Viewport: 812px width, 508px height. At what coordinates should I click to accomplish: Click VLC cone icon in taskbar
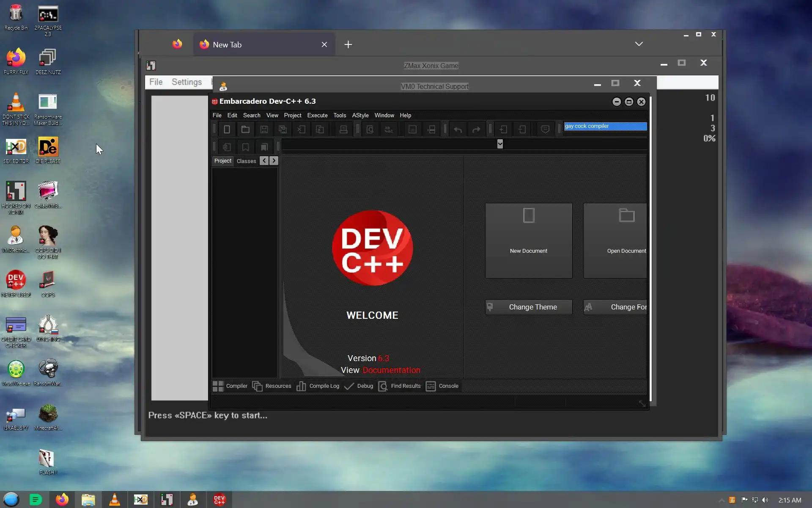point(114,500)
